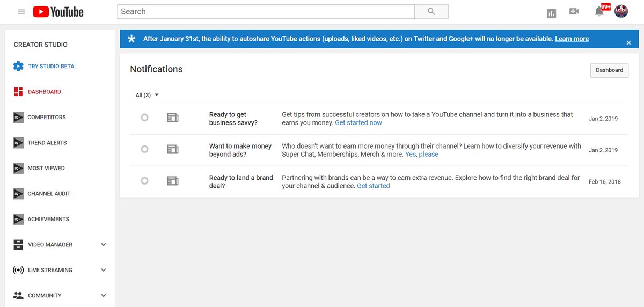Open CHANNEL AUDIT section
This screenshot has height=307, width=644.
tap(49, 194)
